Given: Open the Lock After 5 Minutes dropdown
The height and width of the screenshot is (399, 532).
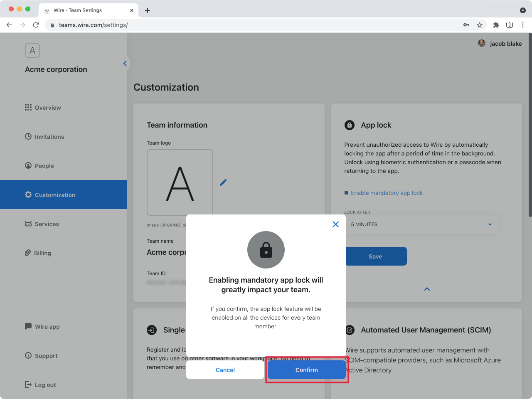Looking at the screenshot, I should (421, 224).
